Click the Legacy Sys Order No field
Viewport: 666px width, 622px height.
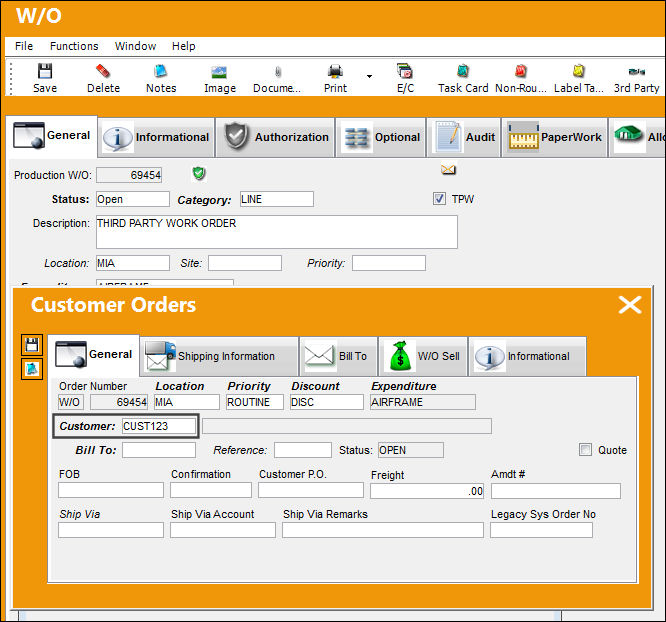(x=541, y=530)
